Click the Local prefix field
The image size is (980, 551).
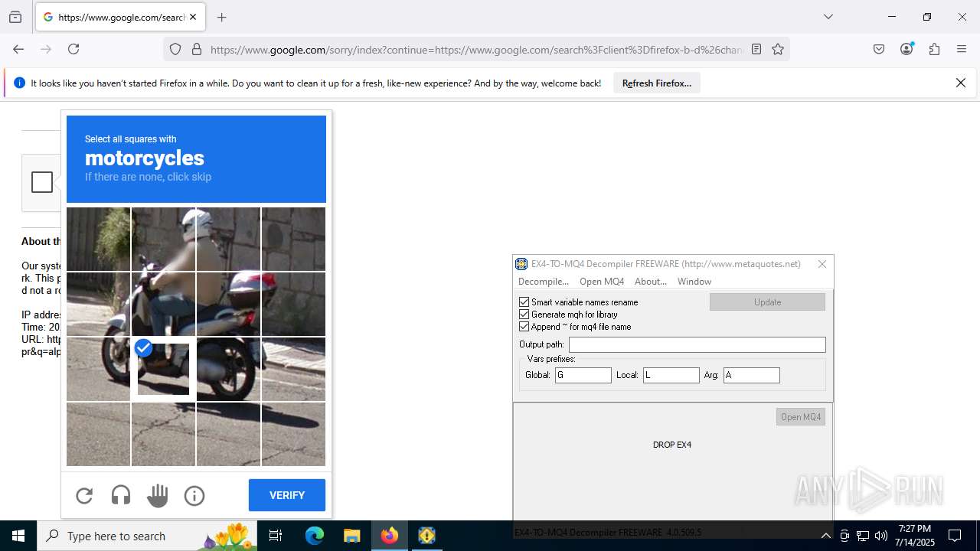[671, 375]
